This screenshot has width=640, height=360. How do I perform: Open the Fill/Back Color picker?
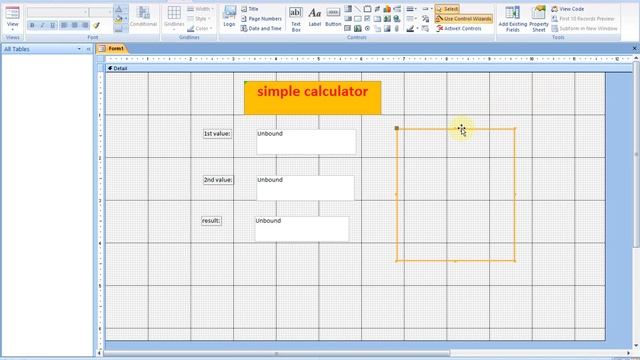point(120,19)
